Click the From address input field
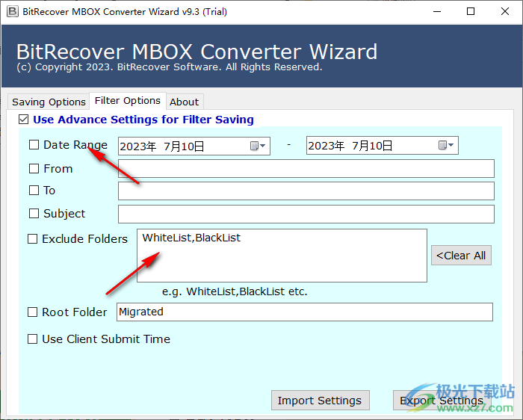 [x=306, y=168]
